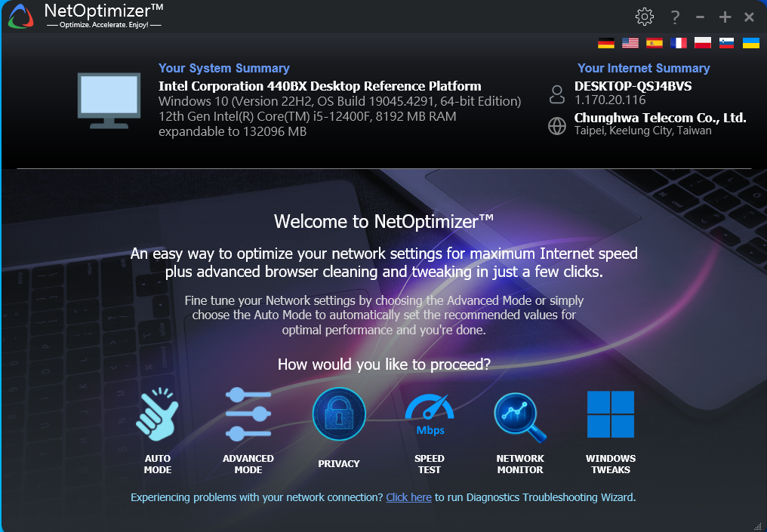The width and height of the screenshot is (767, 532).
Task: Click the 'Click here' diagnostics wizard link
Action: click(x=409, y=497)
